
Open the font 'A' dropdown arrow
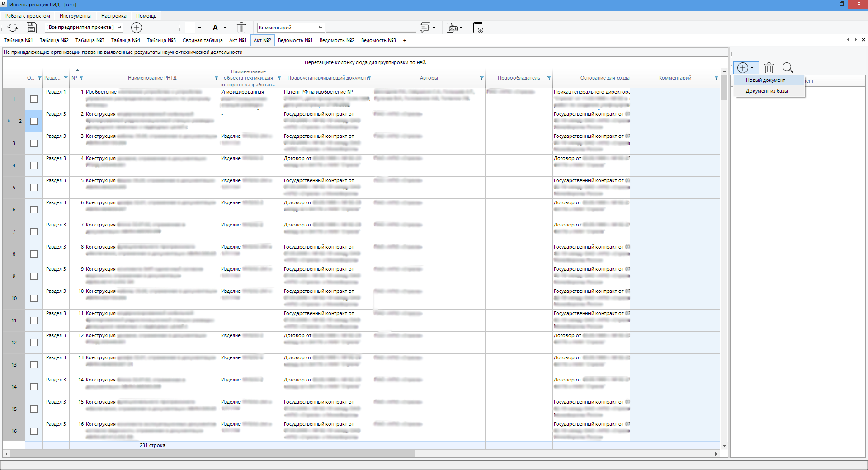(225, 28)
